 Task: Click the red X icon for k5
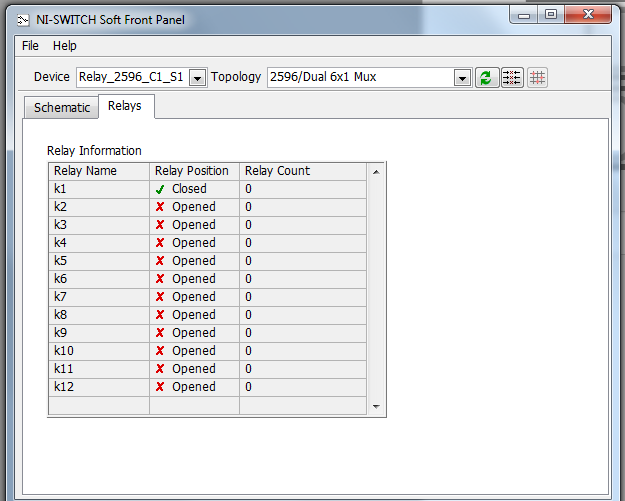click(x=160, y=261)
